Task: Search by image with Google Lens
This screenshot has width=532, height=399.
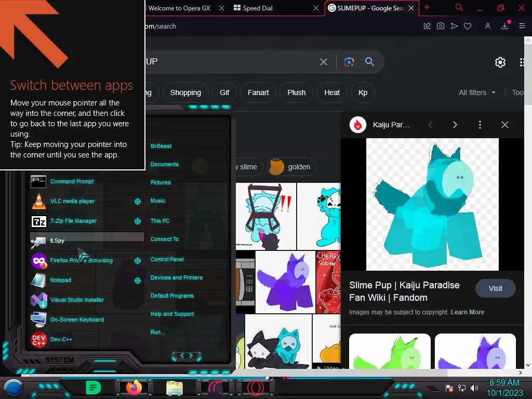Action: 349,62
